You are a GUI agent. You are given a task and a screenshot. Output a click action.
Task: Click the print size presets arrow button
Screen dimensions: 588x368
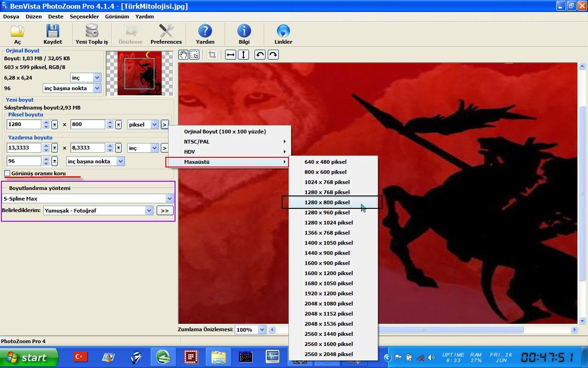coord(165,148)
